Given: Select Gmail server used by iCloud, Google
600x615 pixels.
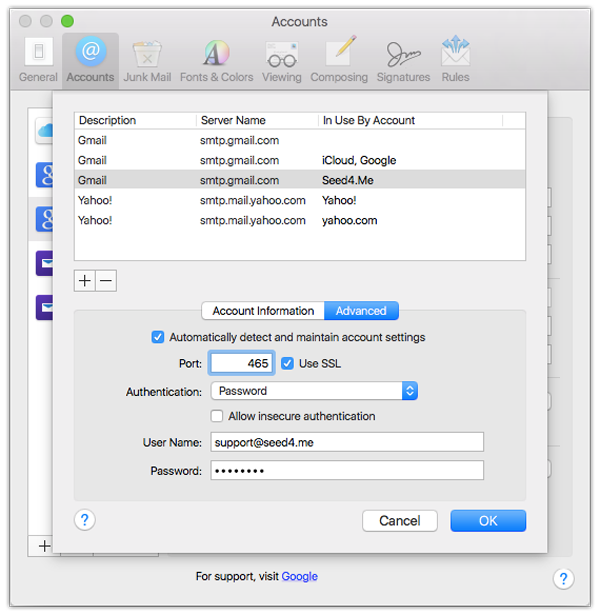Looking at the screenshot, I should click(300, 160).
